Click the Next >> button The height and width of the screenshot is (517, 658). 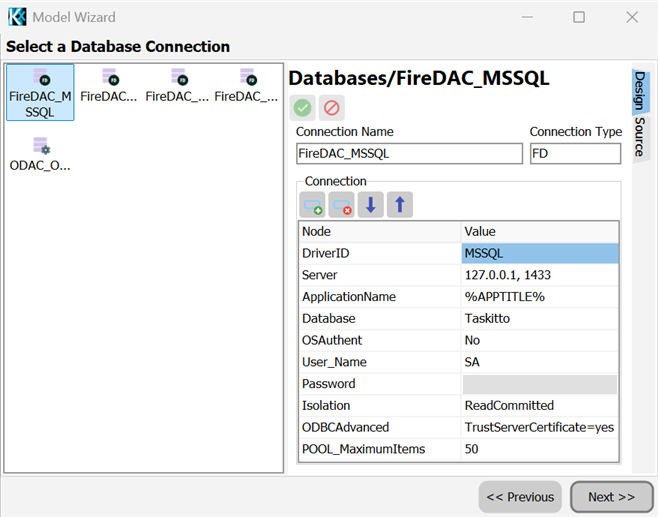point(611,497)
